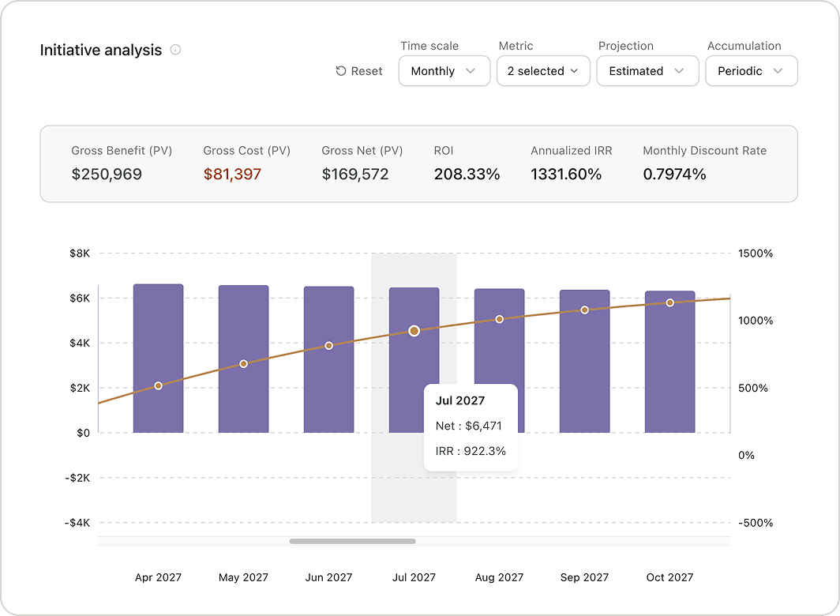The width and height of the screenshot is (840, 616).
Task: Open the Monthly time scale dropdown
Action: (x=444, y=71)
